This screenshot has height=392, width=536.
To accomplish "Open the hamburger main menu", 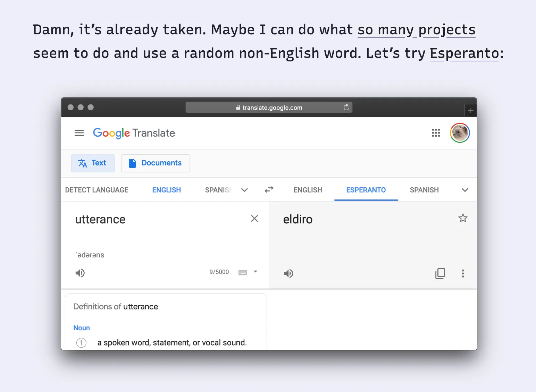I will [x=79, y=133].
